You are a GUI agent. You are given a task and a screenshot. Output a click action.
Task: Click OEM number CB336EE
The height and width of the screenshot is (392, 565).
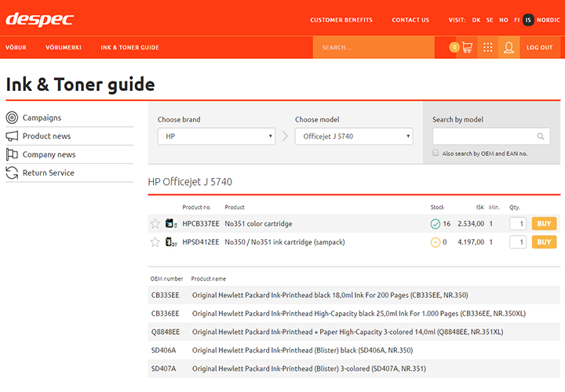pos(165,314)
